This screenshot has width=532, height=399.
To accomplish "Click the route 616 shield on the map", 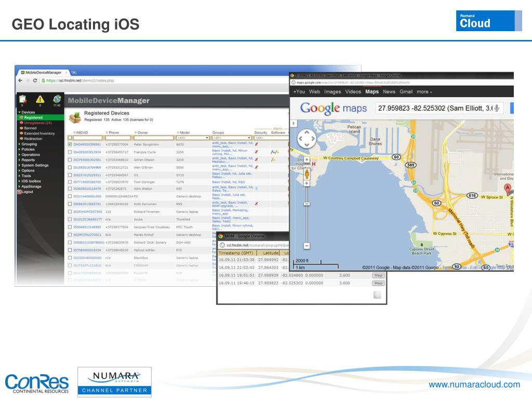I will (x=472, y=195).
